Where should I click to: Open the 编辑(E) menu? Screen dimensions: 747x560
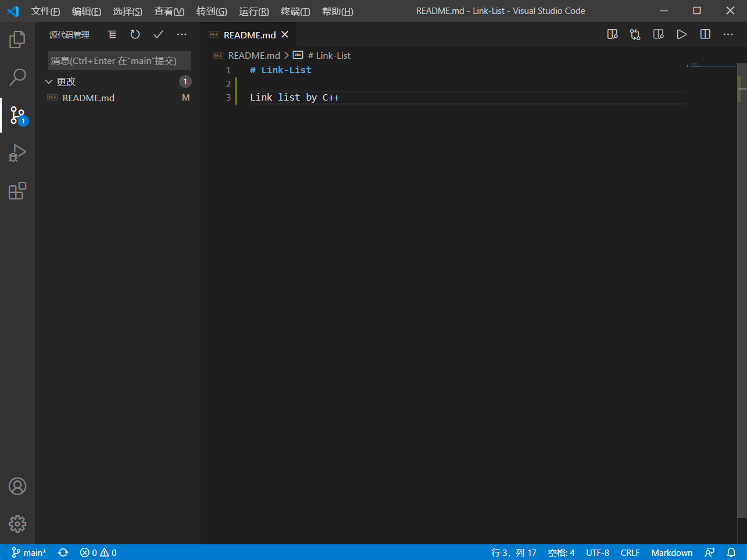pos(87,11)
